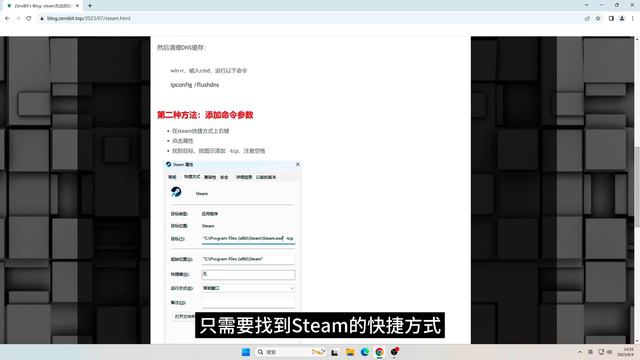Select the ZeroBit's Blog steam tab
This screenshot has width=640, height=360.
(43, 6)
